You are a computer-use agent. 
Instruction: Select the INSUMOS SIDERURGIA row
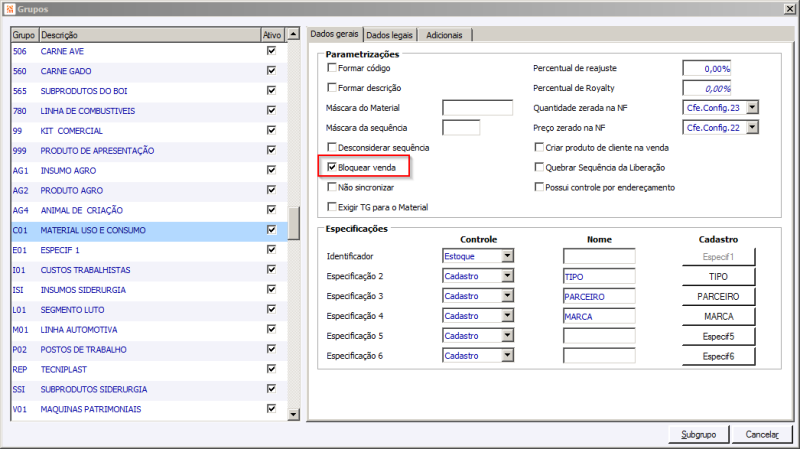coord(149,290)
